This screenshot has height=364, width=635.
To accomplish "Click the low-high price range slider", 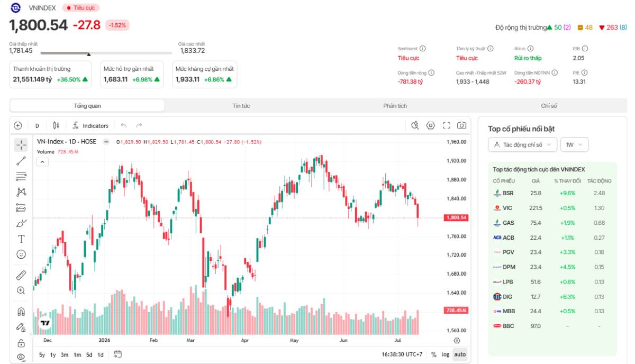I will (x=106, y=53).
